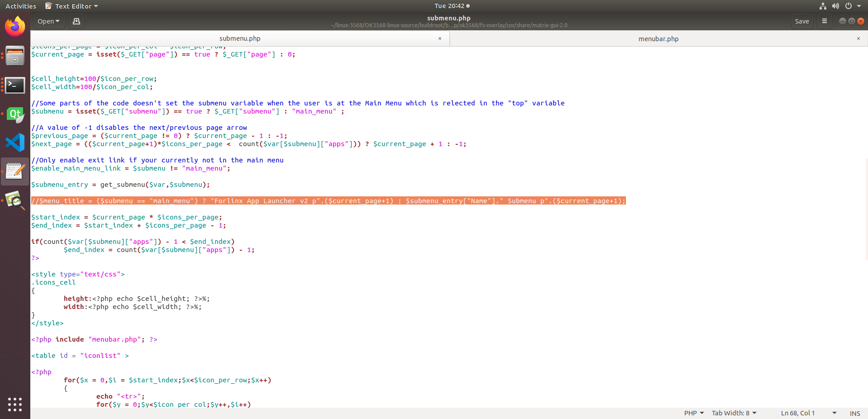Click the $cell_height=100 line
Image resolution: width=868 pixels, height=419 pixels.
94,79
